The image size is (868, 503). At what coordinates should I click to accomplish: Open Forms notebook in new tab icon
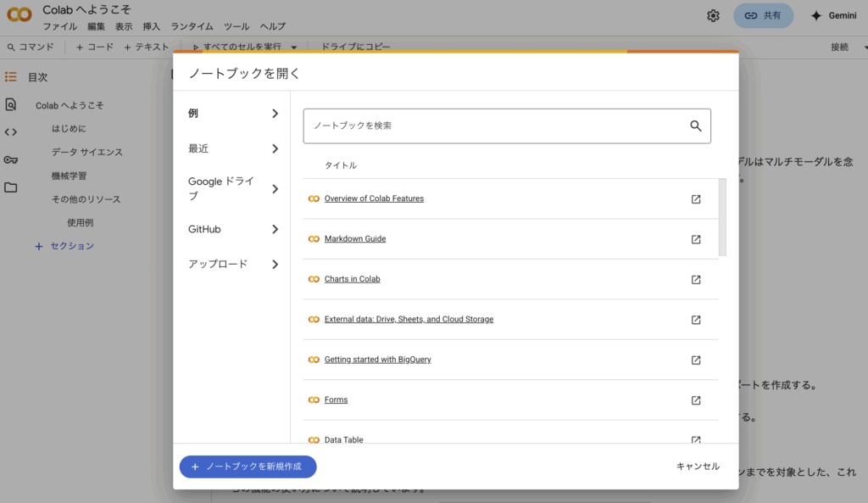pyautogui.click(x=696, y=400)
